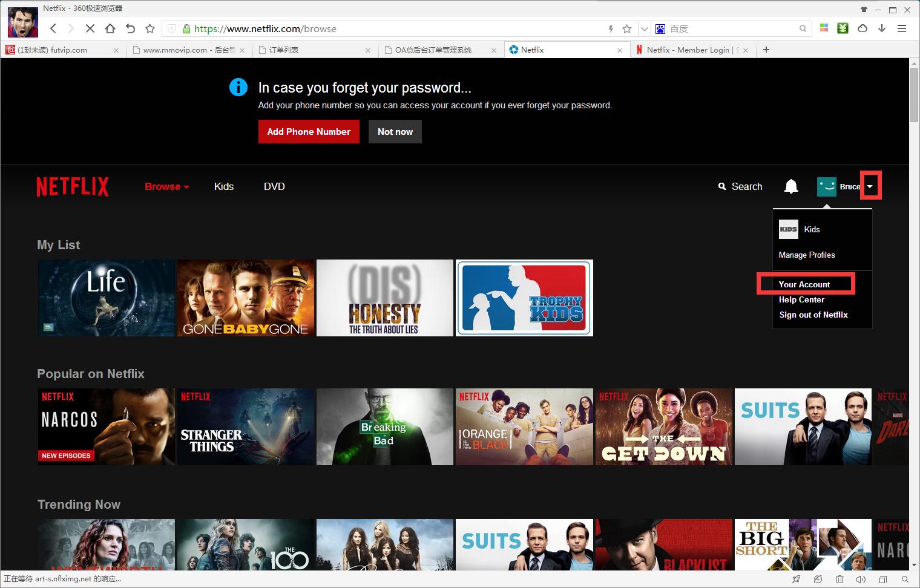Open Trophy Kids thumbnail
Viewport: 920px width, 588px height.
click(524, 298)
